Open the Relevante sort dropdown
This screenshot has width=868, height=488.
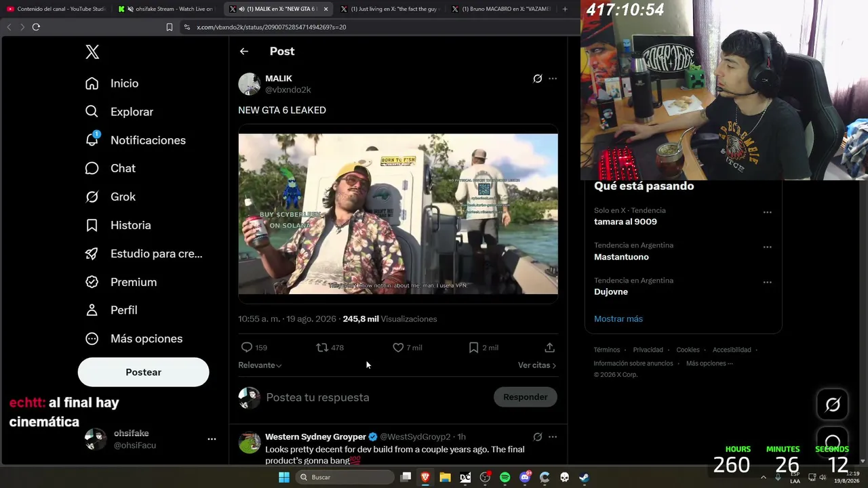click(x=260, y=365)
